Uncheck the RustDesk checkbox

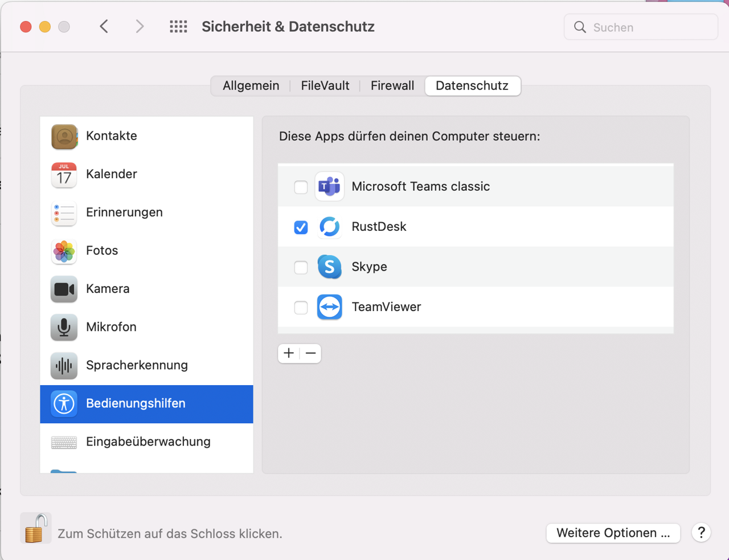pos(301,227)
